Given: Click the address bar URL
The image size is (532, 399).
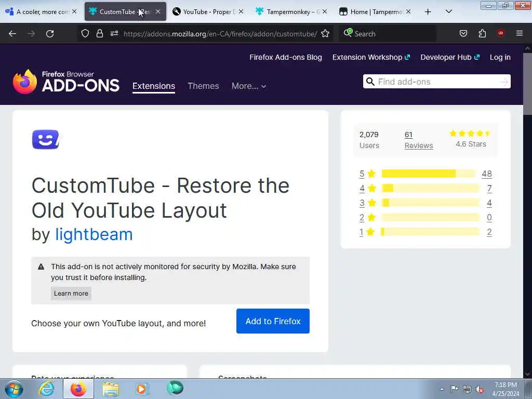Looking at the screenshot, I should coord(220,34).
